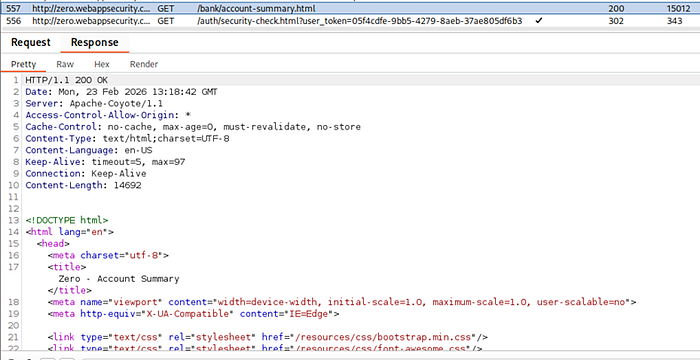Switch to the Request tab
Screen dimensions: 700x360
(31, 42)
